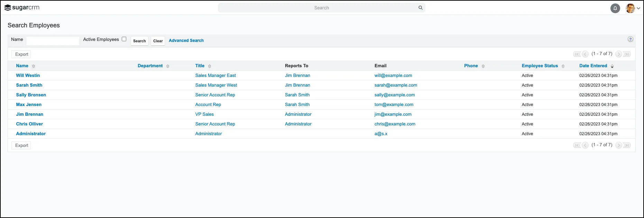Click the Sales Manager West title

(x=216, y=85)
